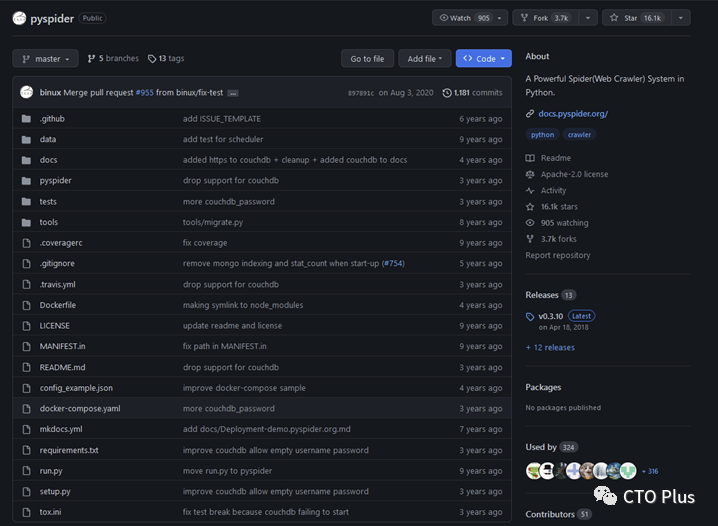
Task: Click the link chain icon beside docs.pyspider.org
Action: tap(530, 114)
